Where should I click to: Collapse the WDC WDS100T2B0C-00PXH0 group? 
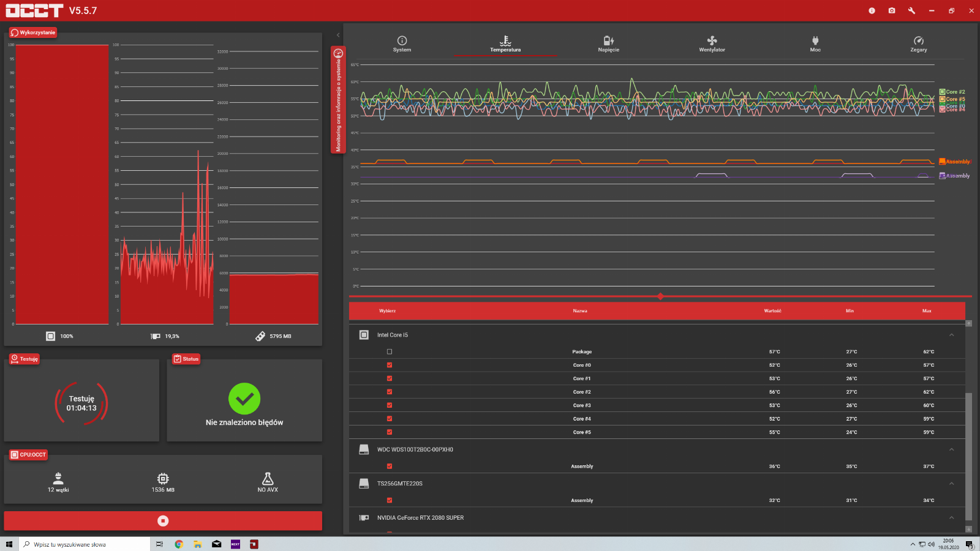951,449
